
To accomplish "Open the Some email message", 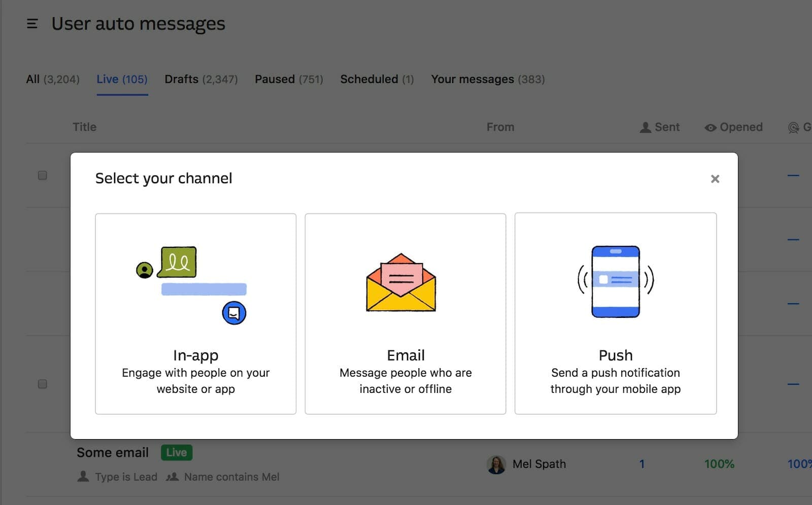I will tap(113, 453).
